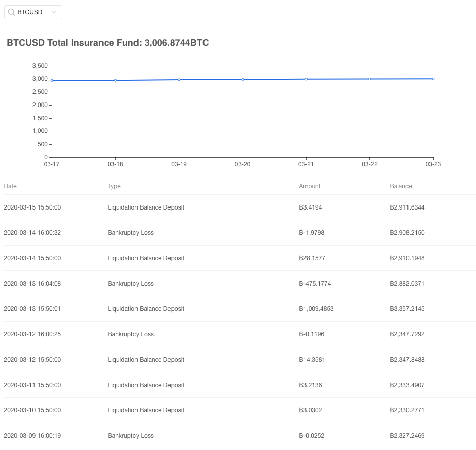Click amount ฿3.4194
Viewport: 476px width, 450px height.
pos(310,207)
